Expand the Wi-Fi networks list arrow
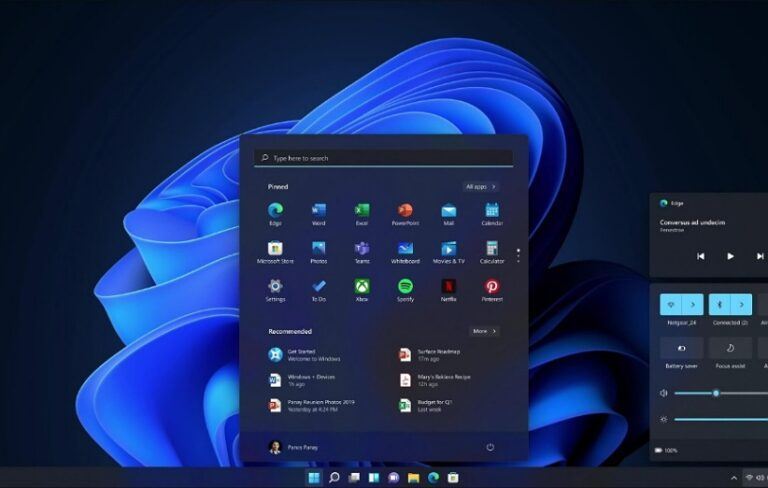Screen dimensions: 768x488 [x=693, y=304]
